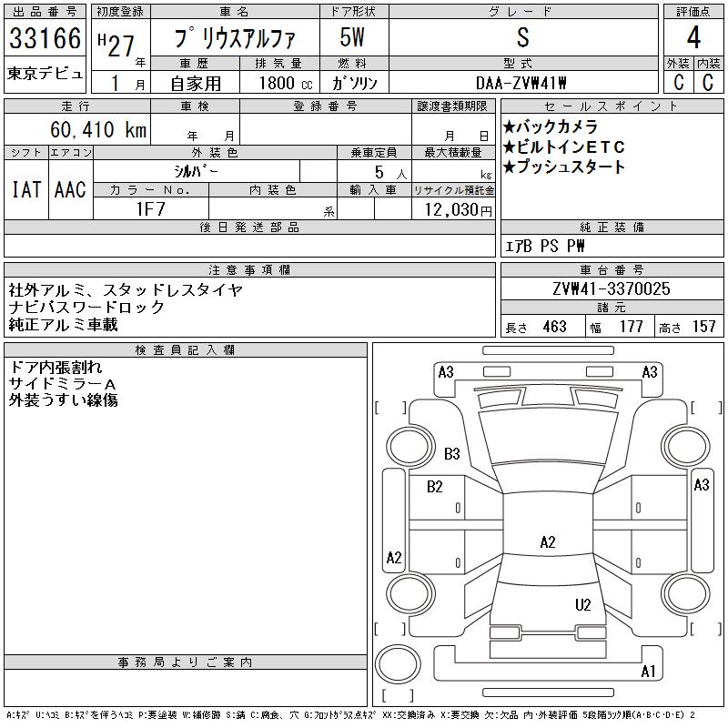
Task: Click the A3 mark on the diagram's right side
Action: coord(701,485)
